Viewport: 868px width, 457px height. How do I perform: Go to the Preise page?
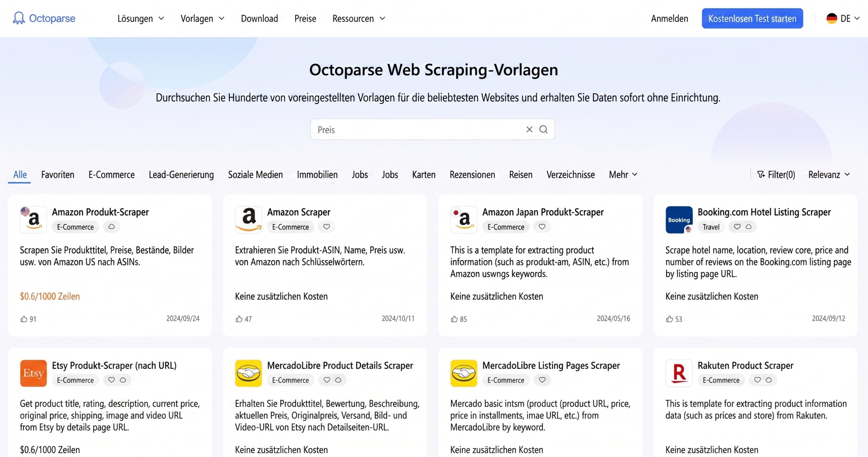305,18
